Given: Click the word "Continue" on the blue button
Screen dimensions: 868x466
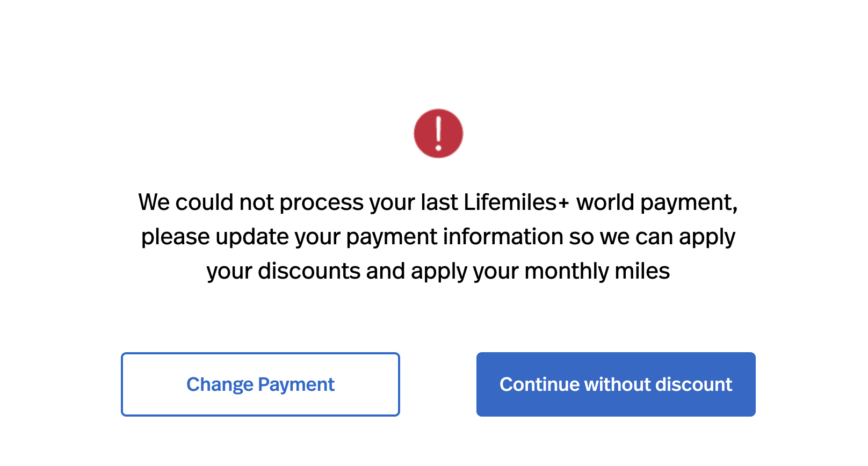Looking at the screenshot, I should pyautogui.click(x=539, y=384).
